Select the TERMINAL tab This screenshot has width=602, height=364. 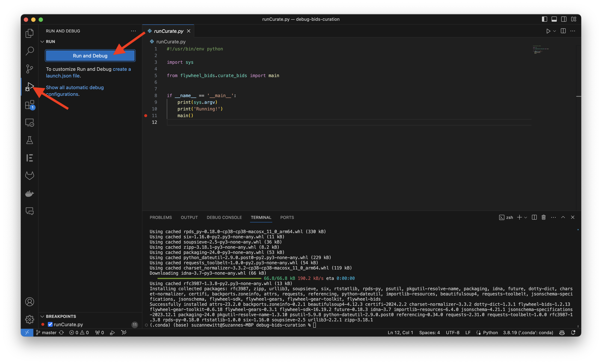(261, 217)
